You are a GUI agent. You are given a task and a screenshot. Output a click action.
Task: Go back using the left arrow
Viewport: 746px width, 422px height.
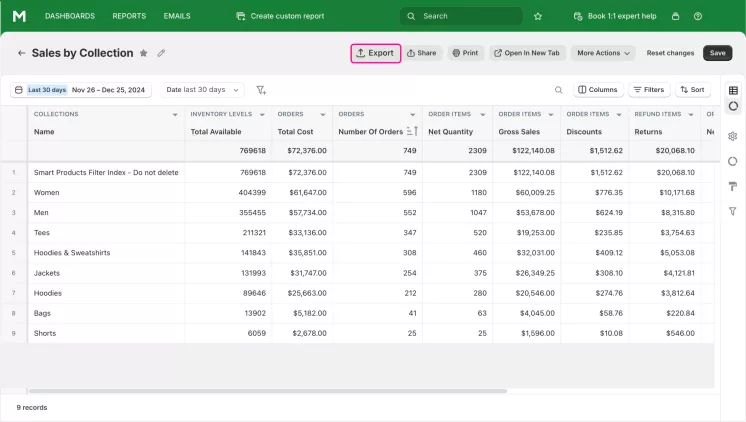click(x=21, y=53)
